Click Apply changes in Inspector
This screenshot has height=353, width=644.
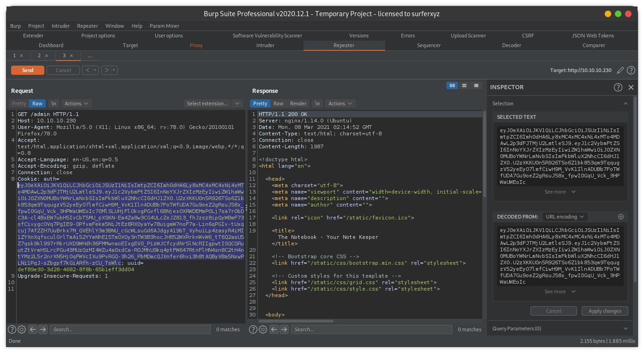[x=605, y=311]
